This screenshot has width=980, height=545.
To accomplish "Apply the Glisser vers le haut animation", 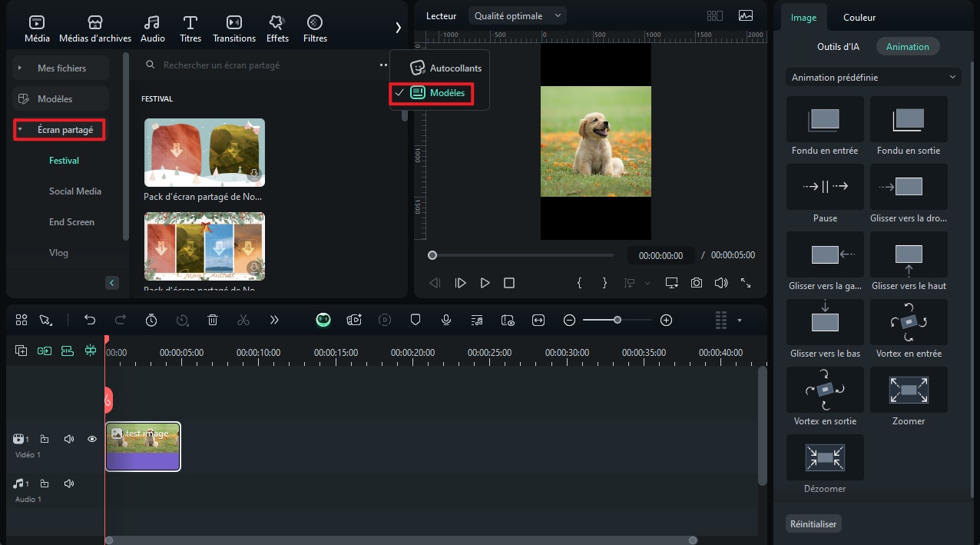I will [909, 262].
